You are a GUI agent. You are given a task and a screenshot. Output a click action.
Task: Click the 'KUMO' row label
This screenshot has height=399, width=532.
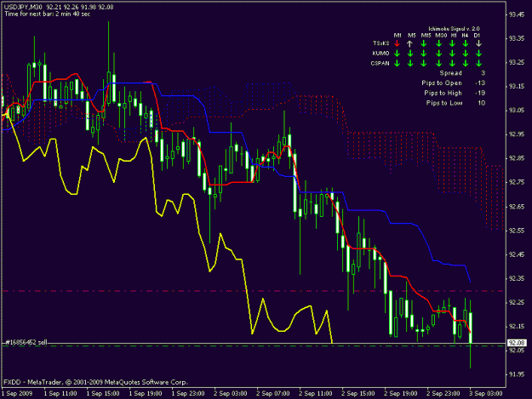click(x=380, y=54)
